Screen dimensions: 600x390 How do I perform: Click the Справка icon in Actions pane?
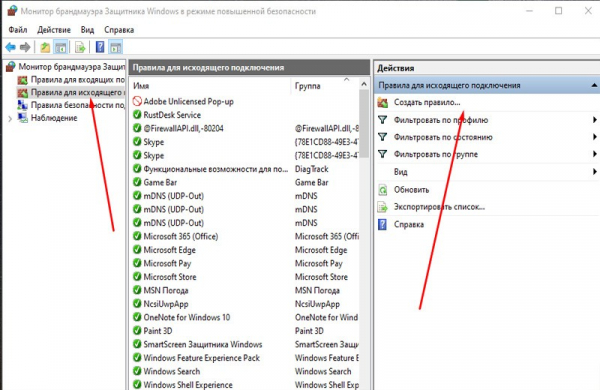pos(382,224)
